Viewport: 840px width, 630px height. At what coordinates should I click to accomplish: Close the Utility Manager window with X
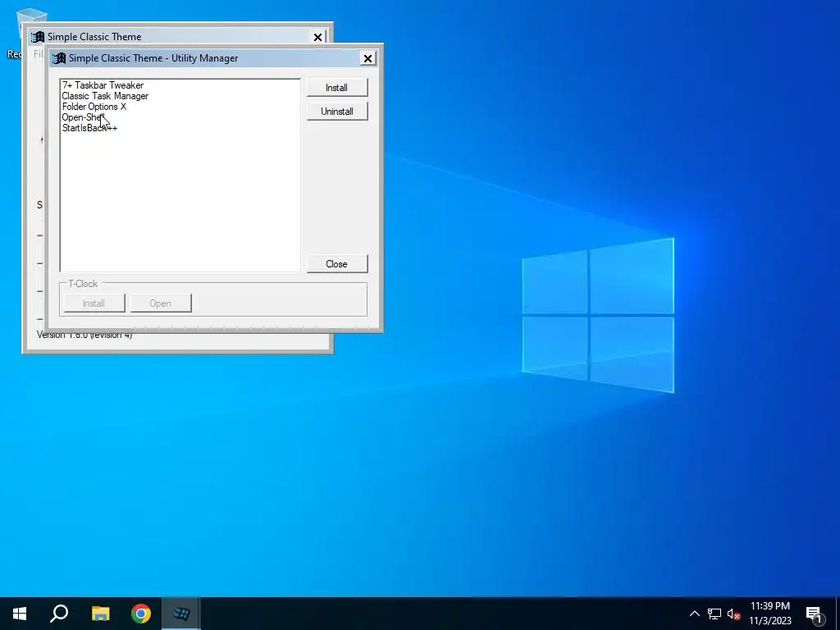tap(367, 58)
